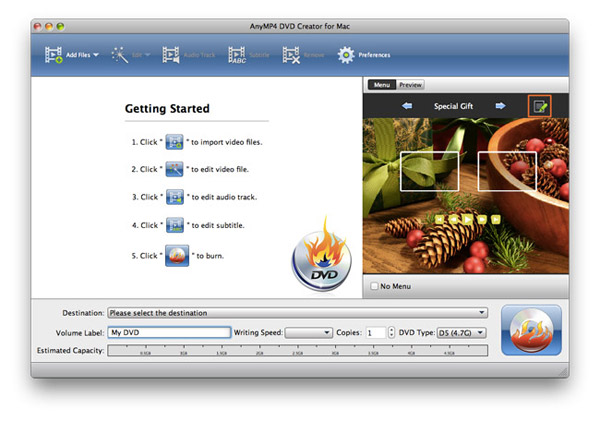Select the Menu tab
Screen dimensions: 600x421
[382, 85]
